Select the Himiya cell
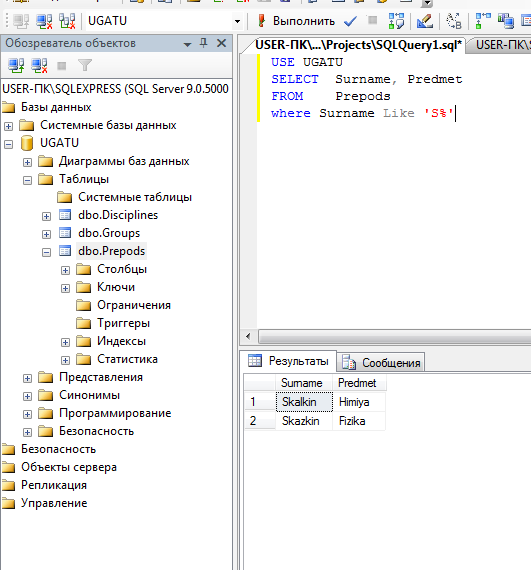531x570 pixels. coord(359,402)
